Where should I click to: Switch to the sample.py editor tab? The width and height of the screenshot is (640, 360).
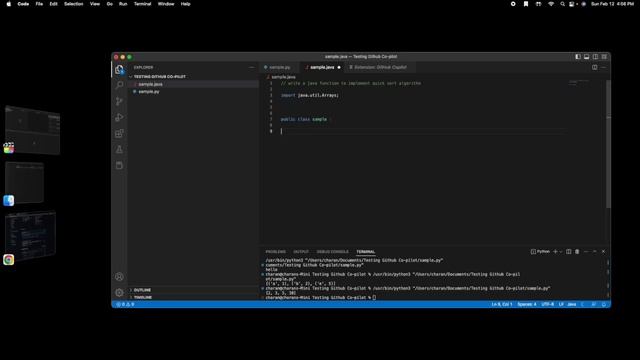[280, 67]
